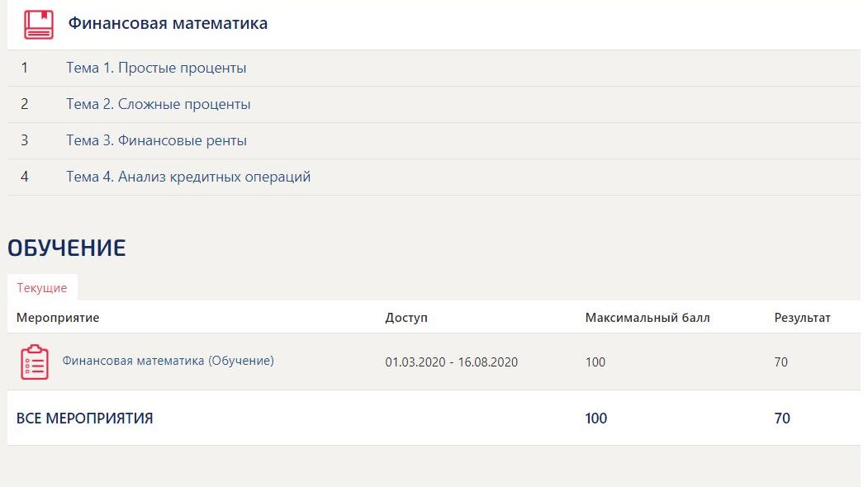Select Тема 3. Финансовые ренты
The width and height of the screenshot is (868, 487).
(x=156, y=140)
